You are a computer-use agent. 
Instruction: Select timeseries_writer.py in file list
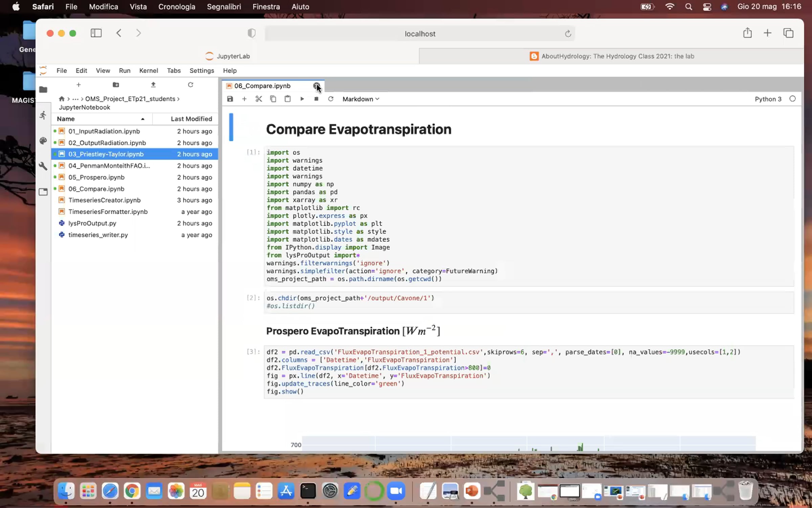[x=135, y=235]
